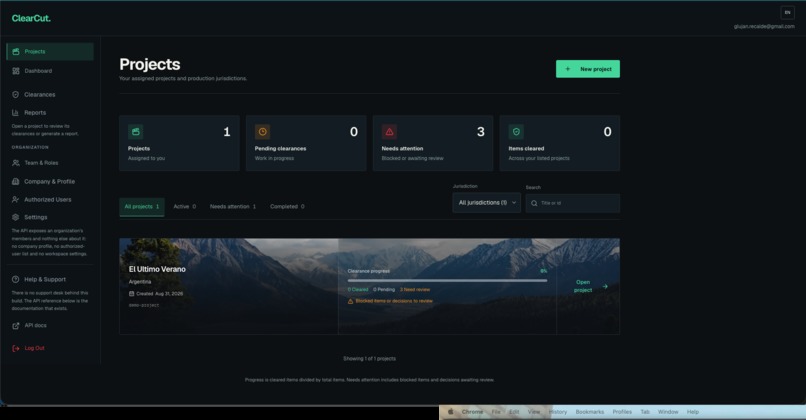
Task: Open the Profiles menu in the menu bar
Action: (622, 412)
